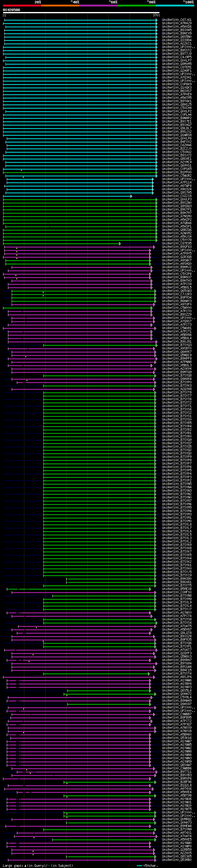Select the UniRef100_C4J9P5 label
Viewport: 197px width, 868px height.
[177, 57]
